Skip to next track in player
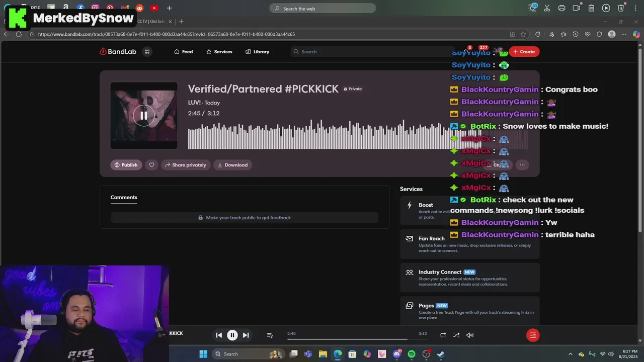 (x=246, y=335)
